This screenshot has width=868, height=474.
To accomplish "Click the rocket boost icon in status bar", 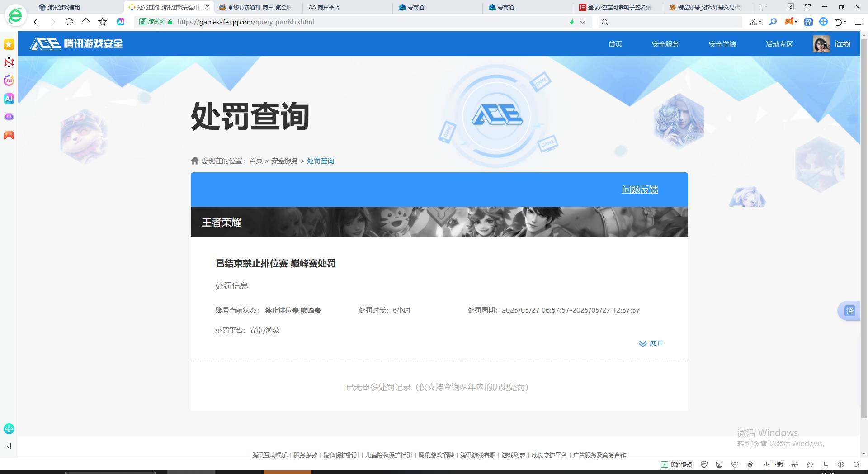I will [751, 465].
